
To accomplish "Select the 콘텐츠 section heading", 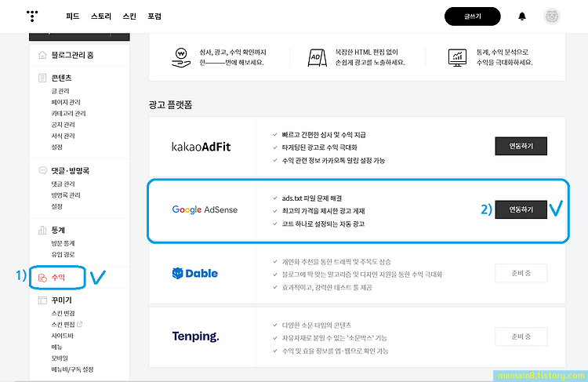I will [61, 78].
